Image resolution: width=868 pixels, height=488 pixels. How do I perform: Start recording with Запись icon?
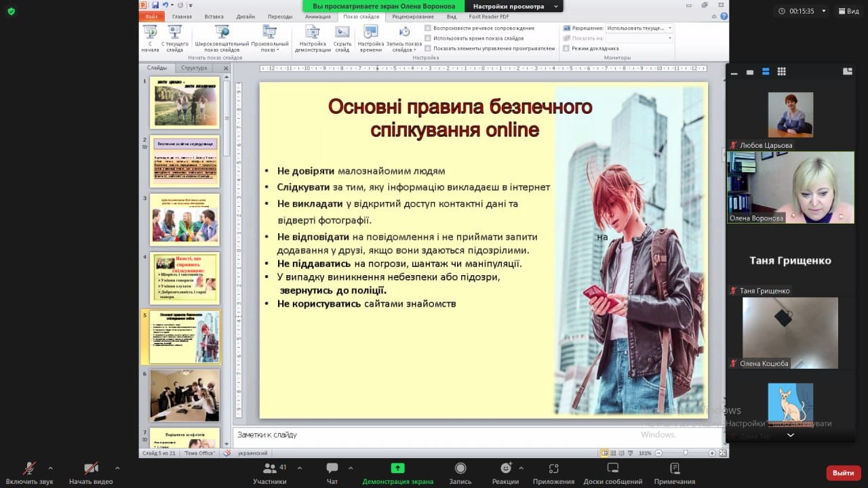(460, 468)
